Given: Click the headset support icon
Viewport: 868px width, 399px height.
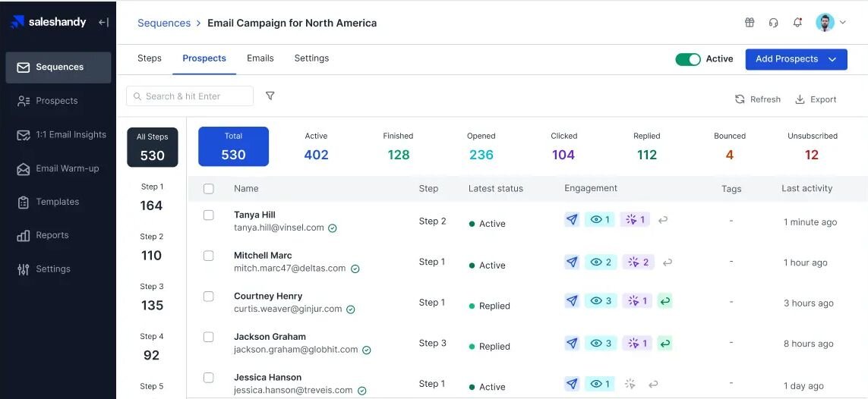Looking at the screenshot, I should (x=774, y=23).
